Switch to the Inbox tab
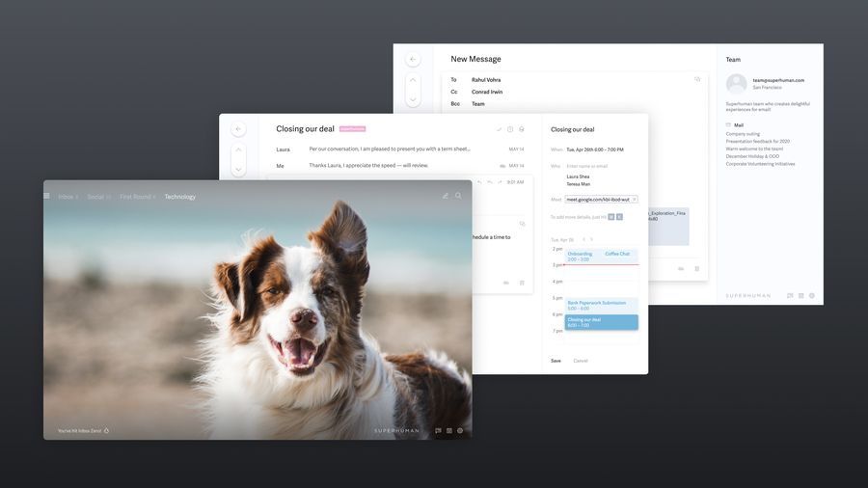The height and width of the screenshot is (488, 868). [x=68, y=197]
